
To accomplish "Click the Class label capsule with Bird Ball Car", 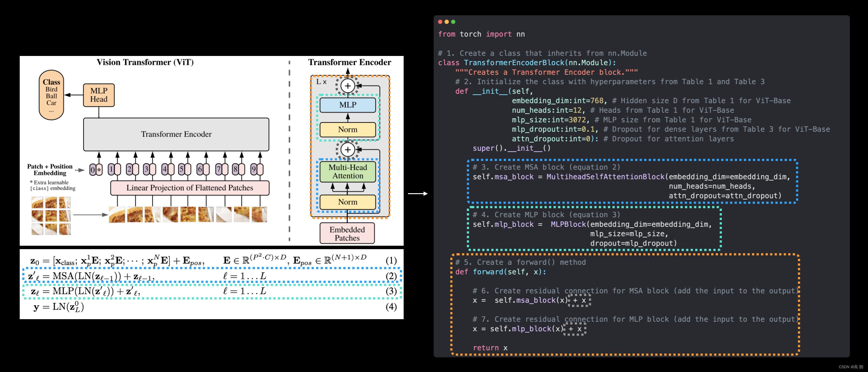I will click(51, 95).
